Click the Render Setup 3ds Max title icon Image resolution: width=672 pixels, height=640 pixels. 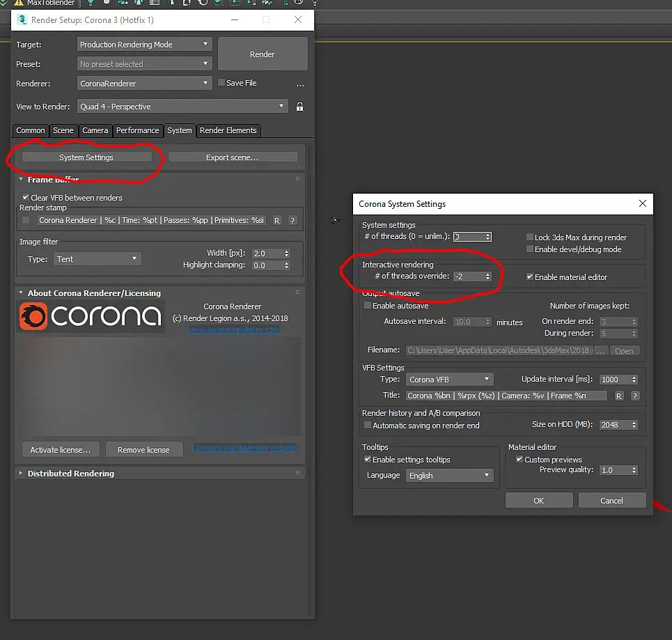coord(22,19)
